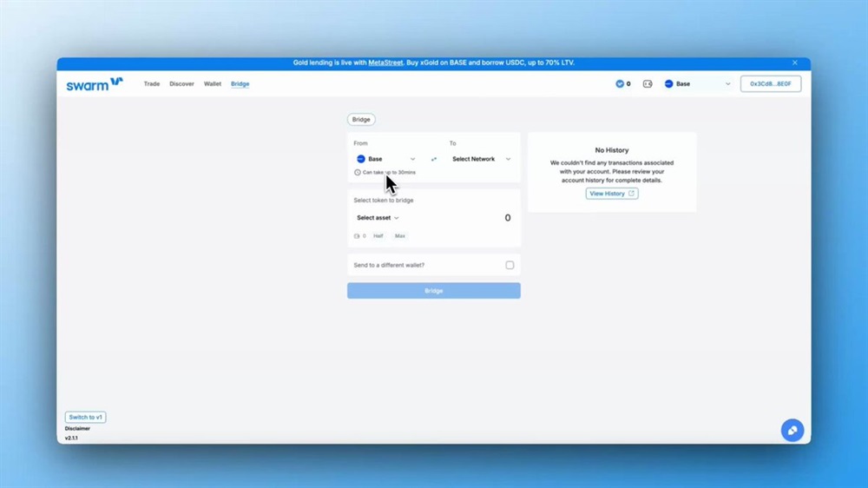Image resolution: width=868 pixels, height=488 pixels.
Task: Click the wallet balance icon under Select asset
Action: click(357, 236)
